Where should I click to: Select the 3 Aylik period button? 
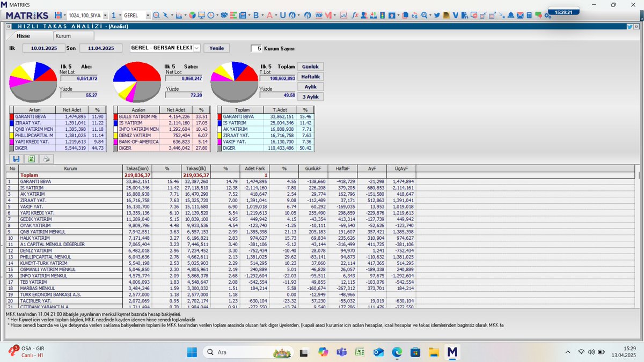click(x=310, y=97)
